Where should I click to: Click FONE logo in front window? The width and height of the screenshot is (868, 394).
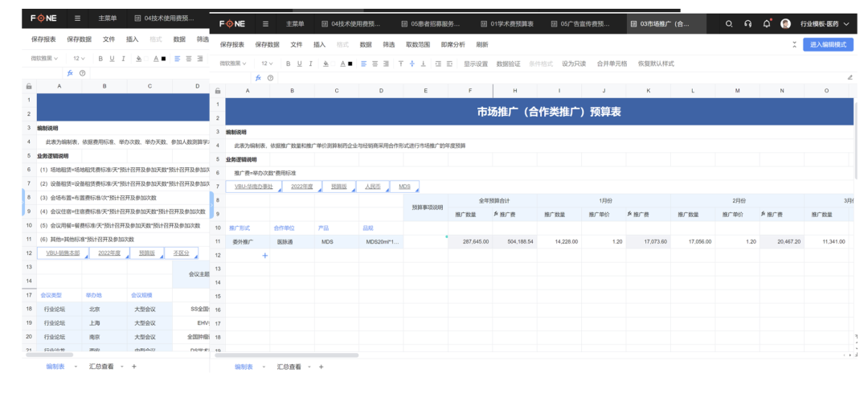point(231,24)
